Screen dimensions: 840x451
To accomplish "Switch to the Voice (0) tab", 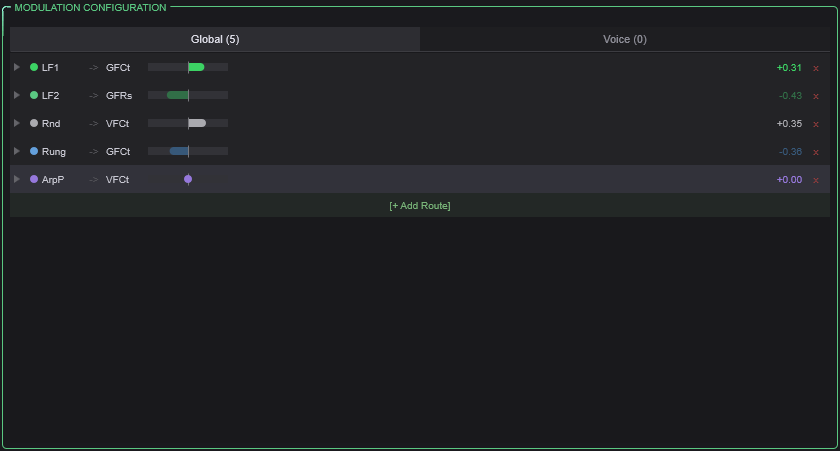I will tap(624, 39).
